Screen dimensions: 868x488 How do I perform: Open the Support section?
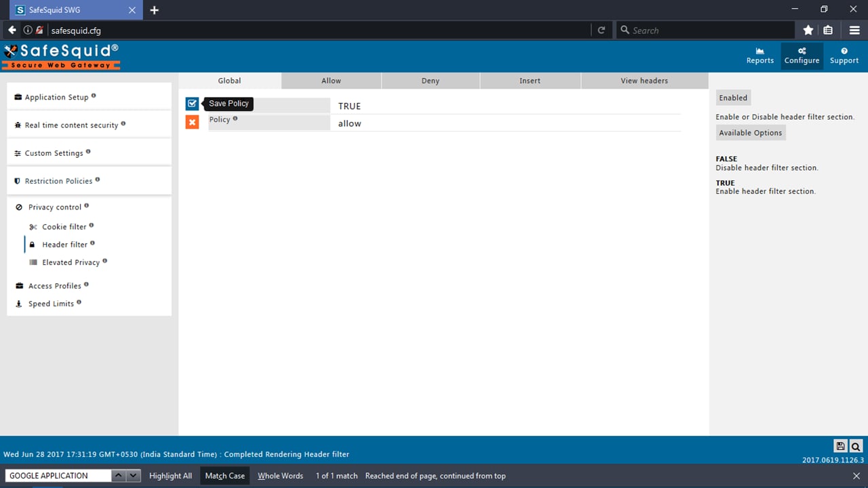click(x=844, y=56)
